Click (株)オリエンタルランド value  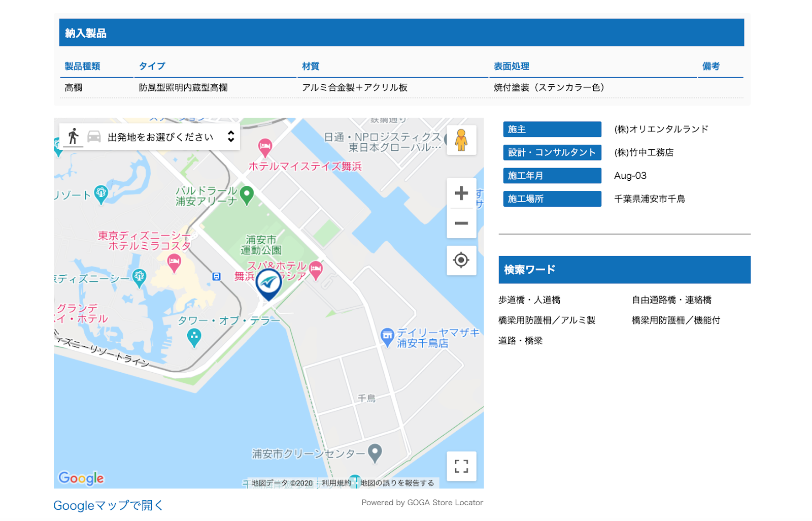[x=661, y=129]
